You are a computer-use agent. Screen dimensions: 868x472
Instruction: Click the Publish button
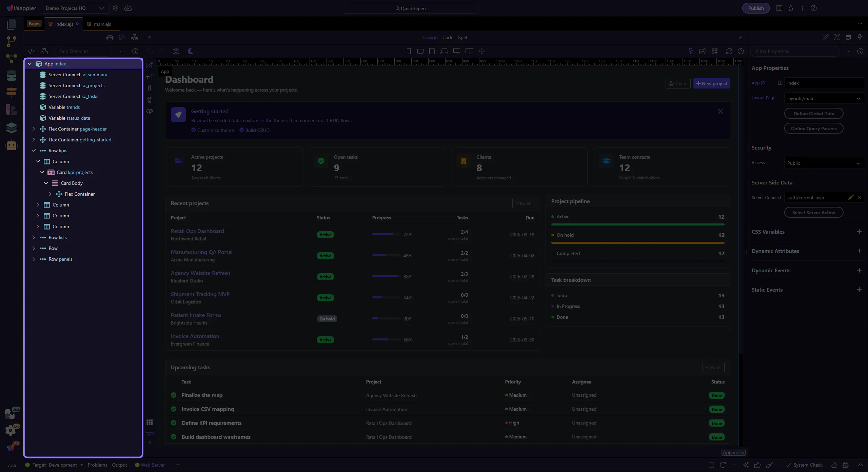coord(756,8)
